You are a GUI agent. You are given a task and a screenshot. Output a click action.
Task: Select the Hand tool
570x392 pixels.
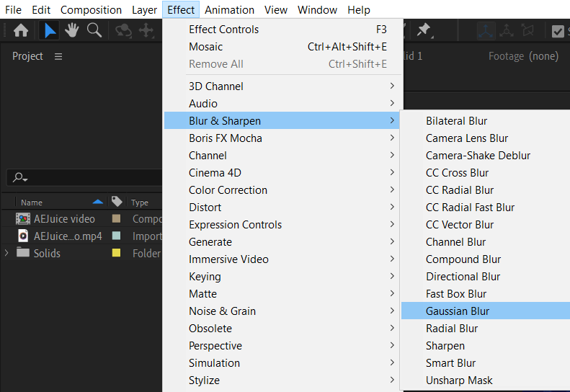[x=72, y=30]
